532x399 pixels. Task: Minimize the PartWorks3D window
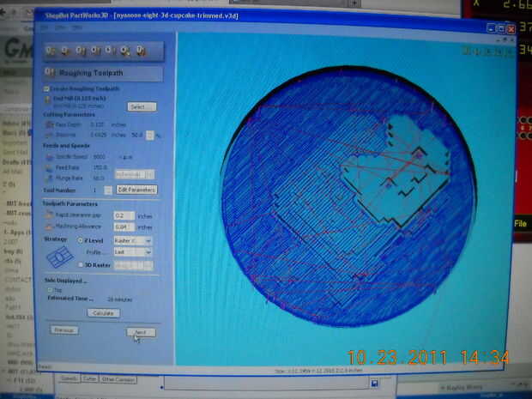coord(491,28)
